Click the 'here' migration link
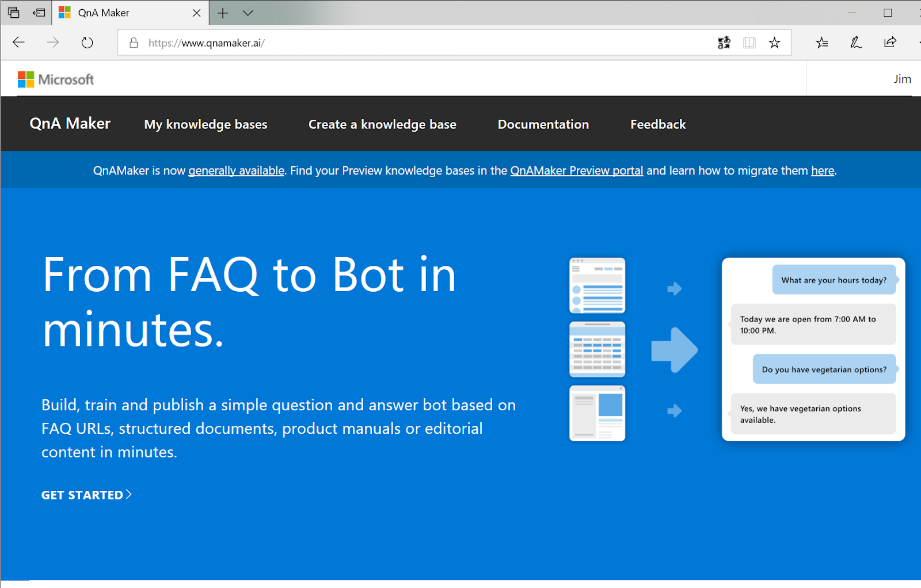The width and height of the screenshot is (921, 588). pos(823,170)
